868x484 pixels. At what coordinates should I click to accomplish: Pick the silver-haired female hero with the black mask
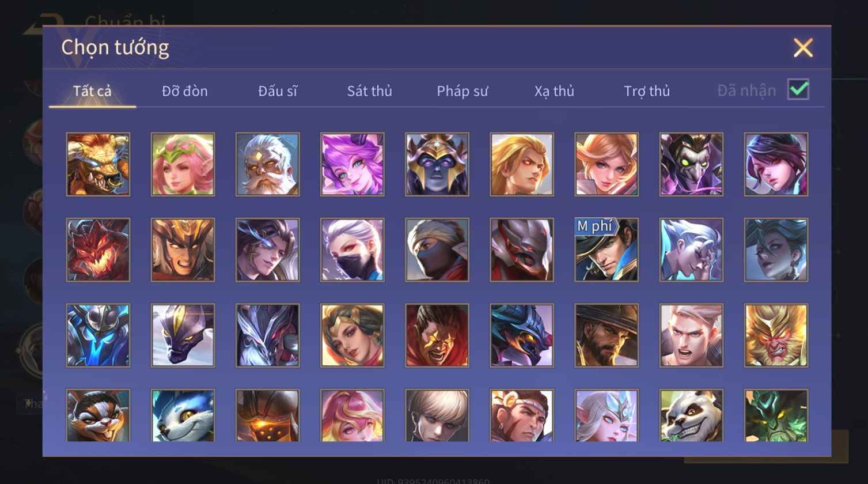(352, 249)
